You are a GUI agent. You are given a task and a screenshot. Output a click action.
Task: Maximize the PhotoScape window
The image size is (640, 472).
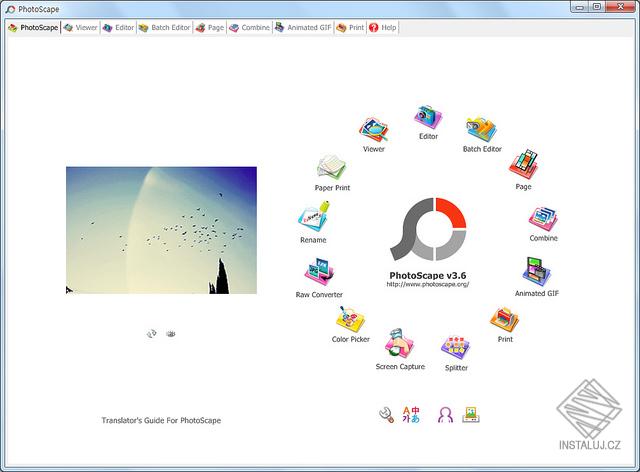point(597,7)
